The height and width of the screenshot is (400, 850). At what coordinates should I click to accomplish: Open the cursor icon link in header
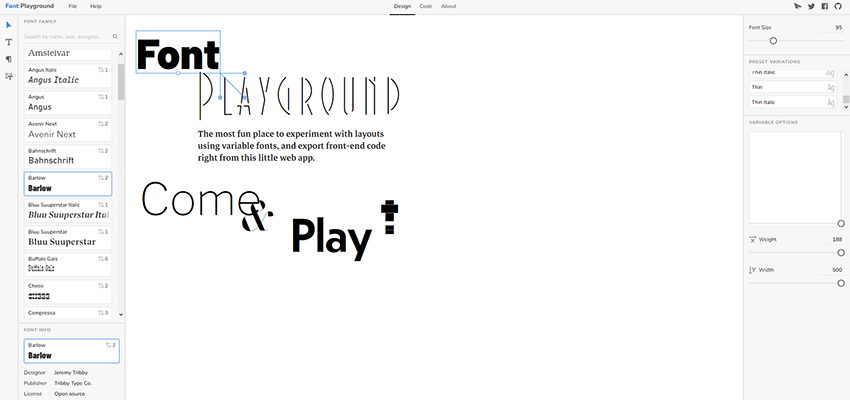(x=797, y=7)
